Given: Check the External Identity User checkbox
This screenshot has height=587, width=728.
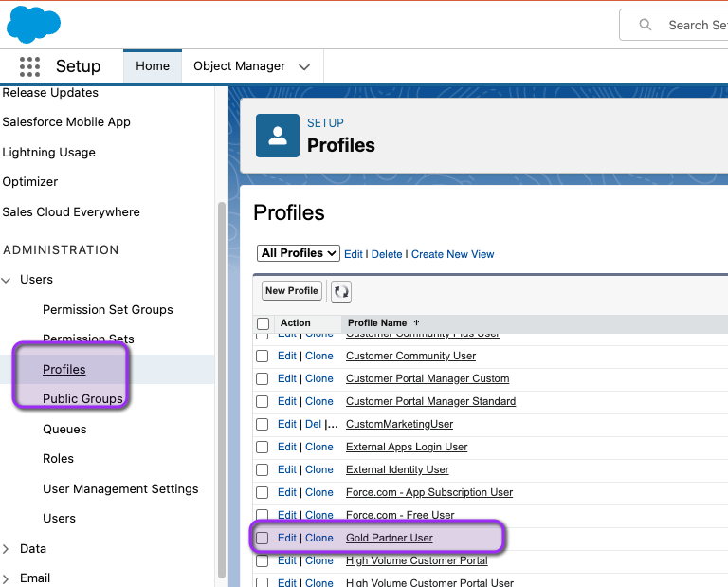Looking at the screenshot, I should [263, 470].
